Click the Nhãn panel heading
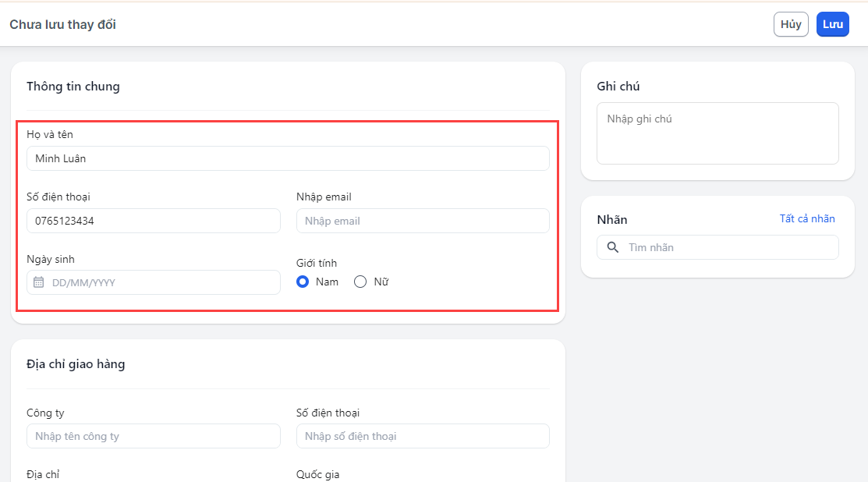This screenshot has height=482, width=868. point(612,220)
